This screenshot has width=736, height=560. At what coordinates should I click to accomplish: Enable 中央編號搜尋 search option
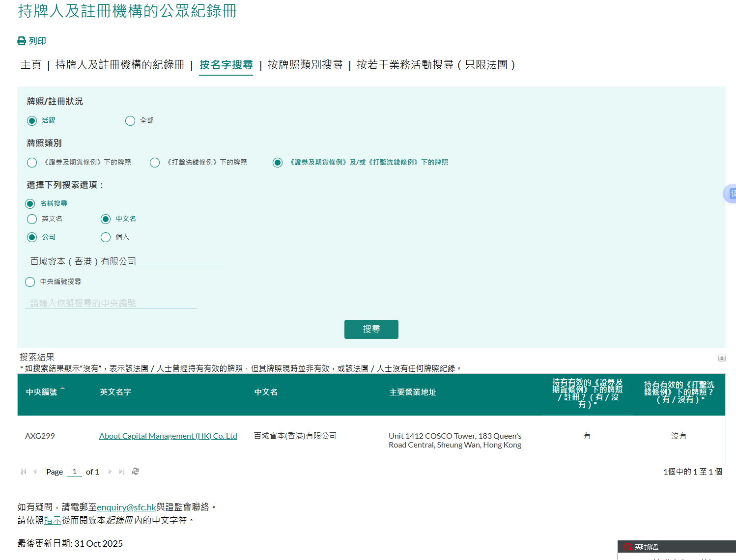[x=30, y=282]
